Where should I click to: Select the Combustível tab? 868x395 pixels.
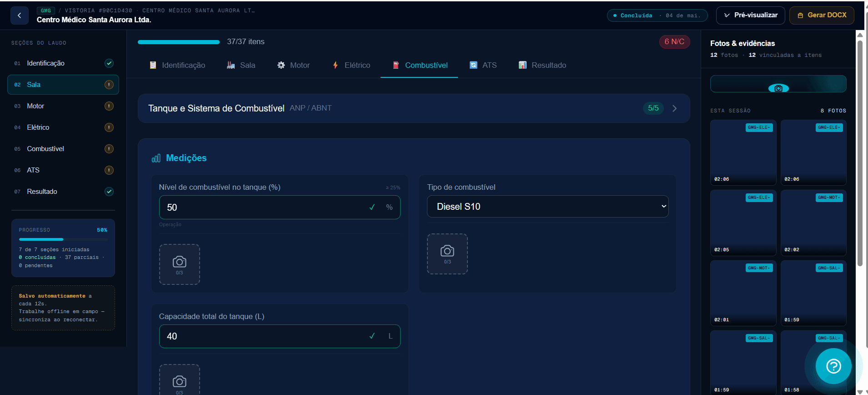[x=419, y=66]
